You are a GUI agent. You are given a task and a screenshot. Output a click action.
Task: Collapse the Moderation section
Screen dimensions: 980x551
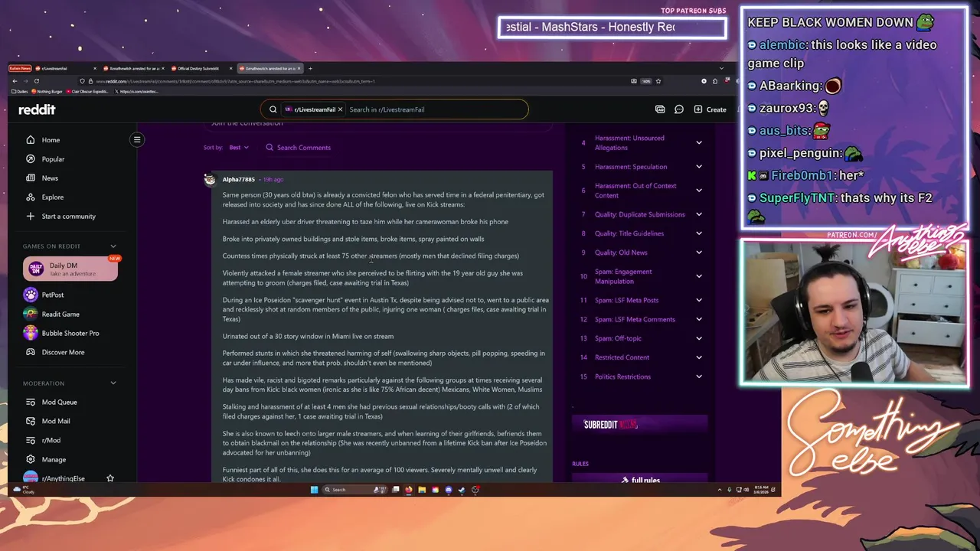pyautogui.click(x=113, y=383)
